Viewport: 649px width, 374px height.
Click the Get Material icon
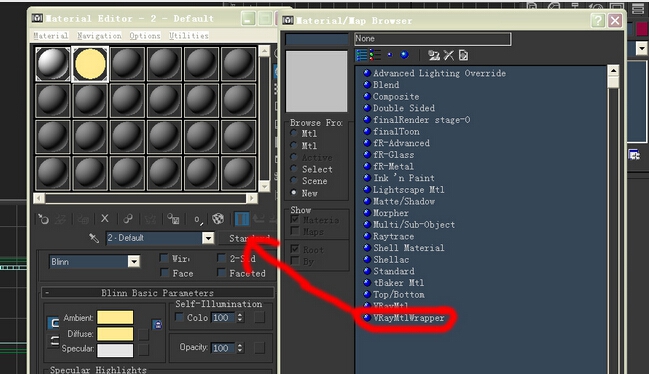pos(43,218)
